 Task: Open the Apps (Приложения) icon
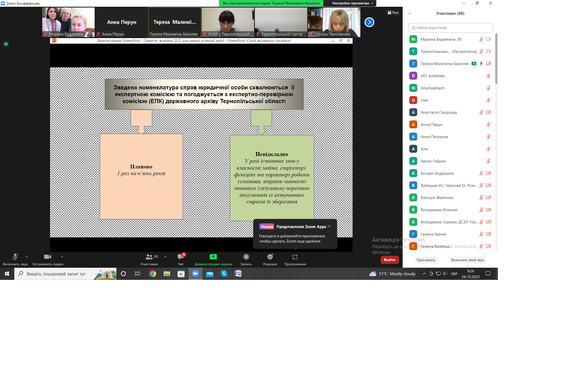295,257
